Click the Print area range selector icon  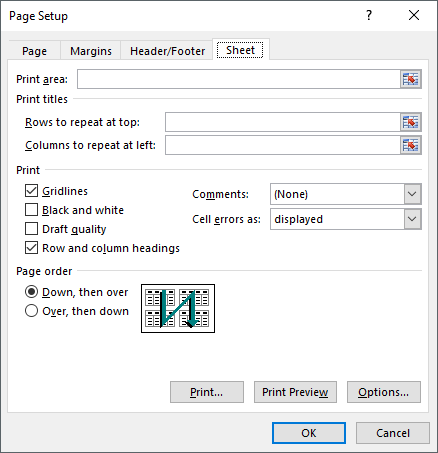click(411, 79)
